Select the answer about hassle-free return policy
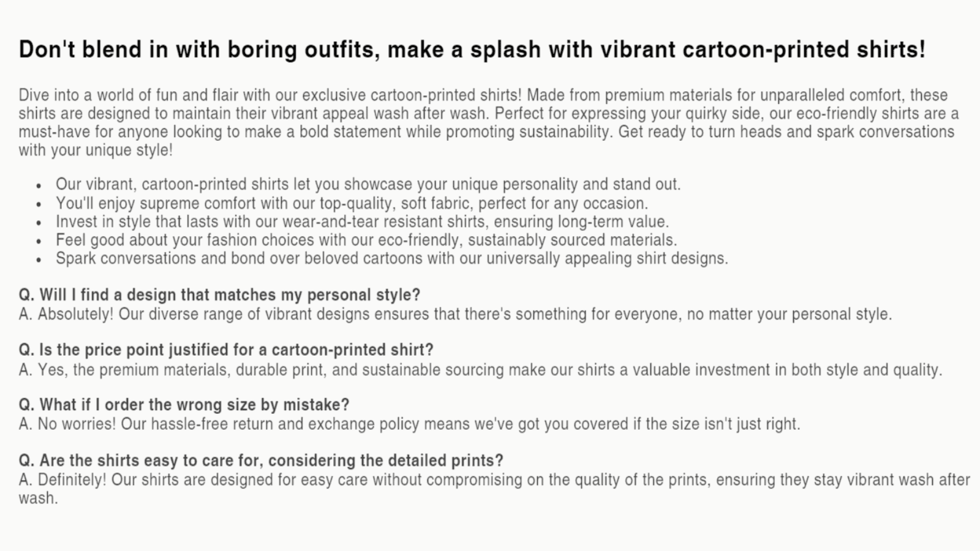The height and width of the screenshot is (551, 980). [409, 424]
